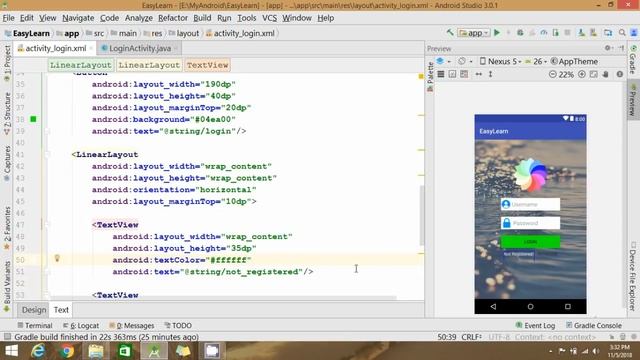Select the Text editor tab

[x=61, y=310]
